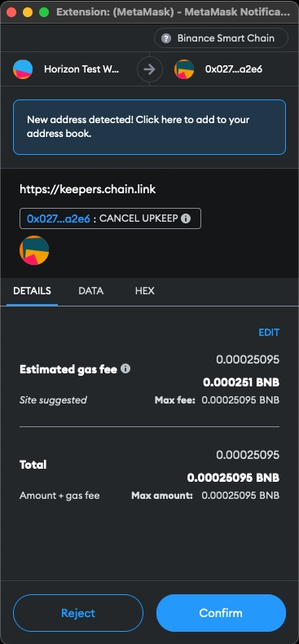Add new address to address book banner
299x644 pixels.
pyautogui.click(x=150, y=127)
